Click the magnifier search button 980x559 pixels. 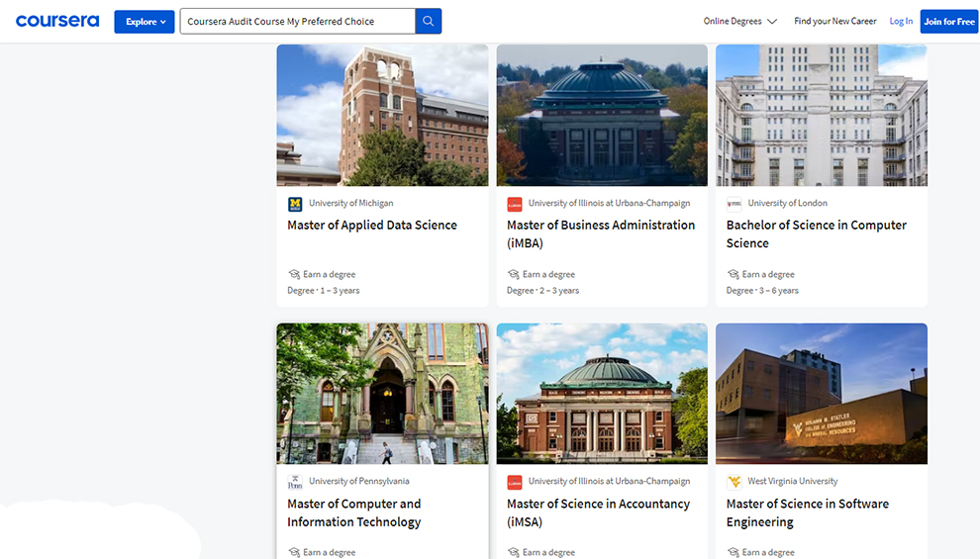pos(428,21)
